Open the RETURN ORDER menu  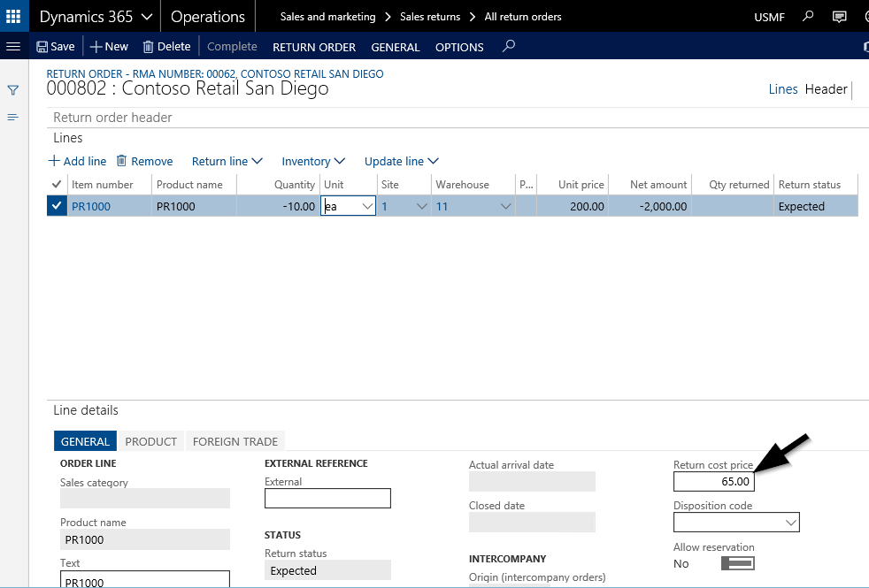point(314,47)
